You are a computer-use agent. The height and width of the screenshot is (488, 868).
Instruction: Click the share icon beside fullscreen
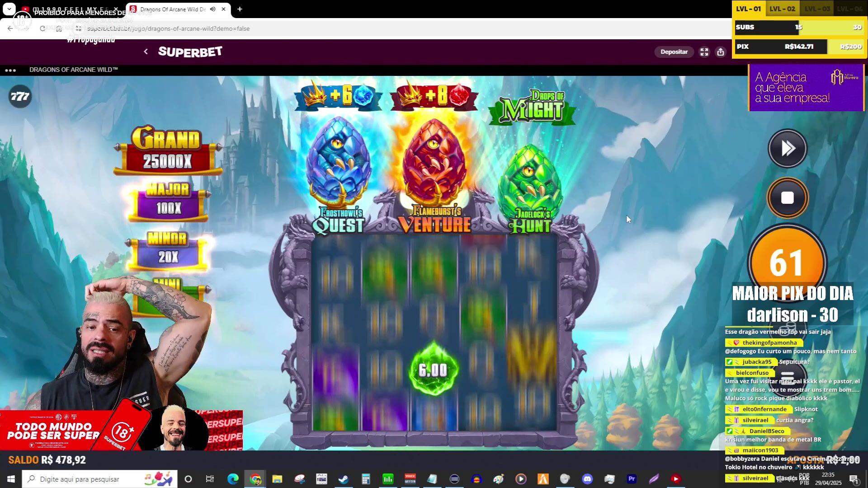(721, 52)
